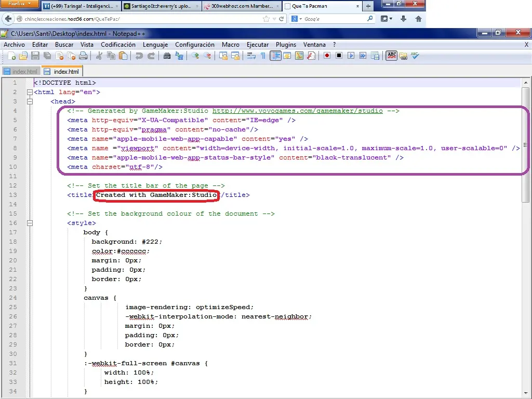Close the Que Te Pacman Firefox tab

pos(357,6)
